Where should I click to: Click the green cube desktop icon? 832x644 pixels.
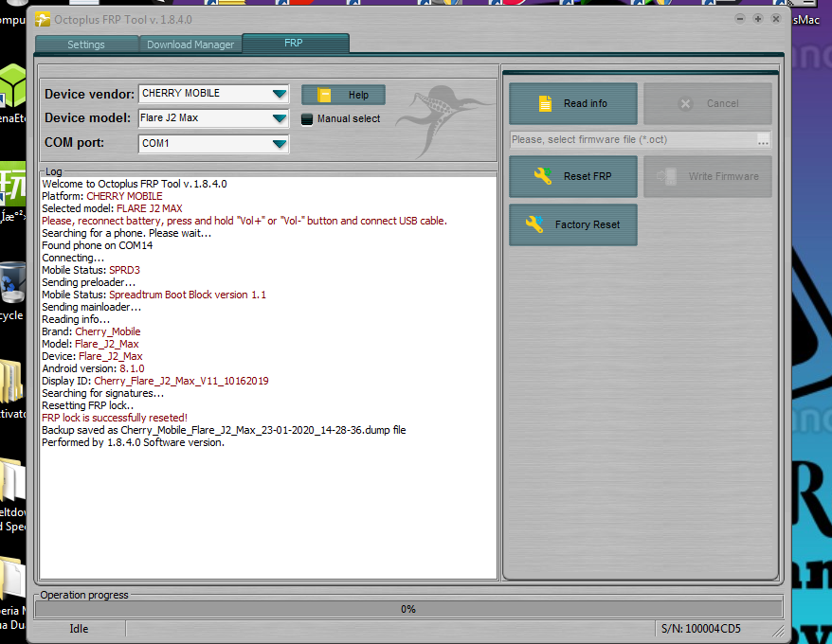[12, 86]
